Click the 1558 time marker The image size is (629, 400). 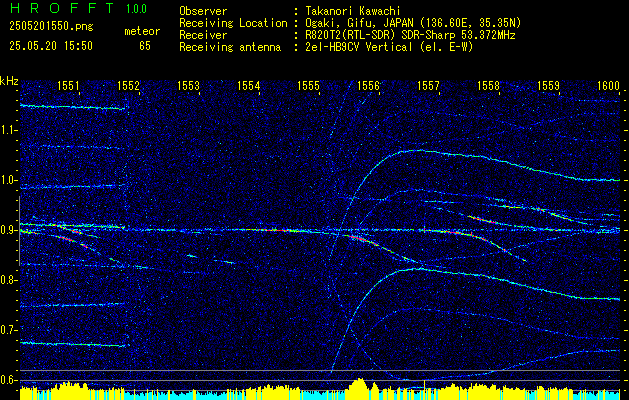(489, 85)
